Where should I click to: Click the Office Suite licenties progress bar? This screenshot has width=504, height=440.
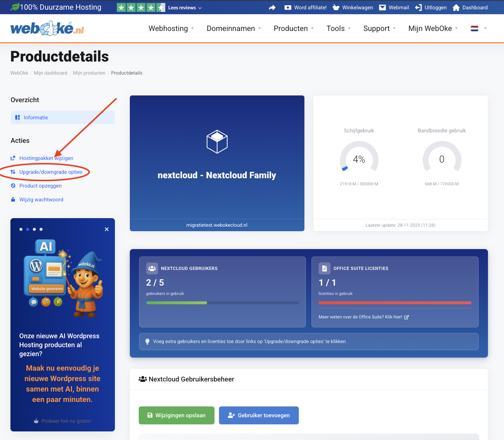[395, 303]
